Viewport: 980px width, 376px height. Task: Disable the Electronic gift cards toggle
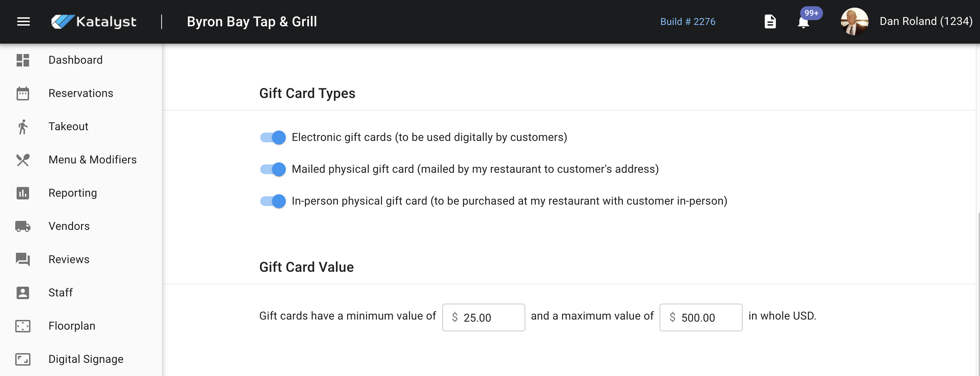273,137
